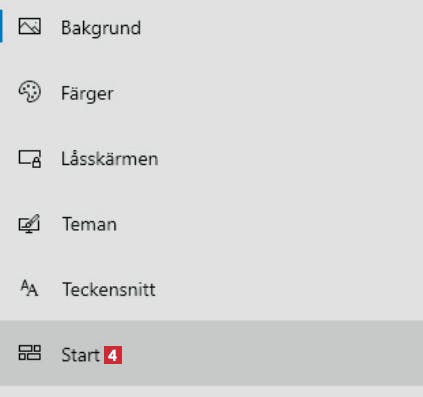Navigate to Teckensnitt settings

[211, 288]
